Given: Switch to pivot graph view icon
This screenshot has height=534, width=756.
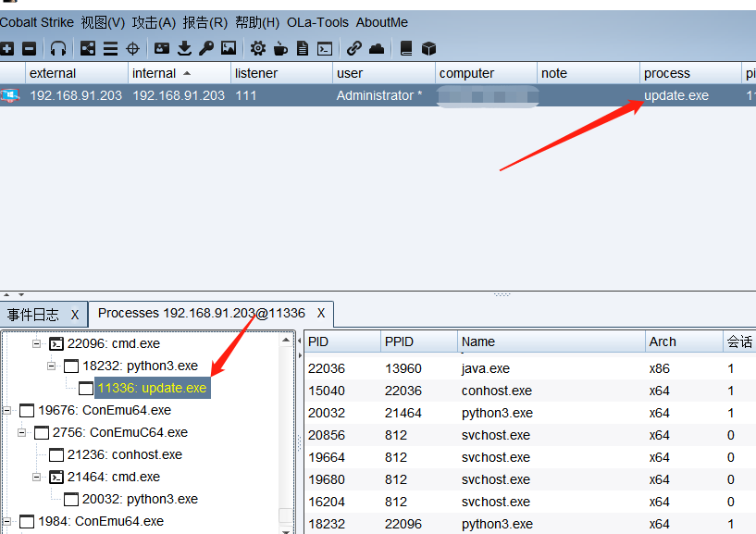Looking at the screenshot, I should pyautogui.click(x=88, y=48).
